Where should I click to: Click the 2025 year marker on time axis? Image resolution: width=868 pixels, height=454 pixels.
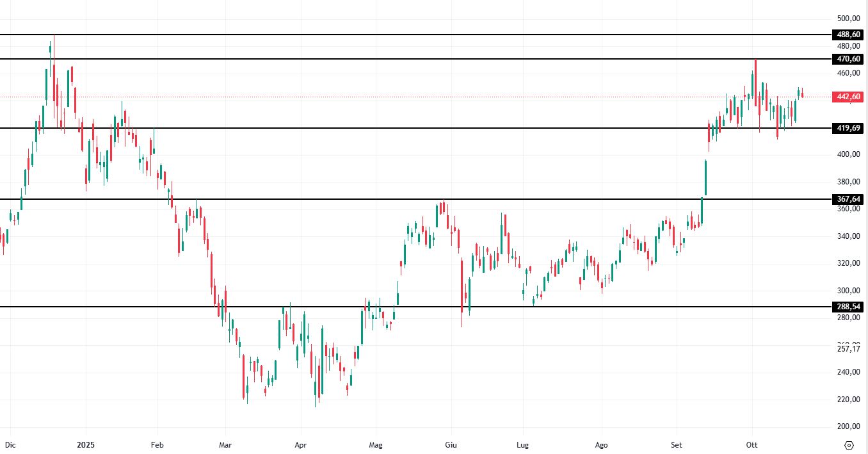click(x=86, y=444)
